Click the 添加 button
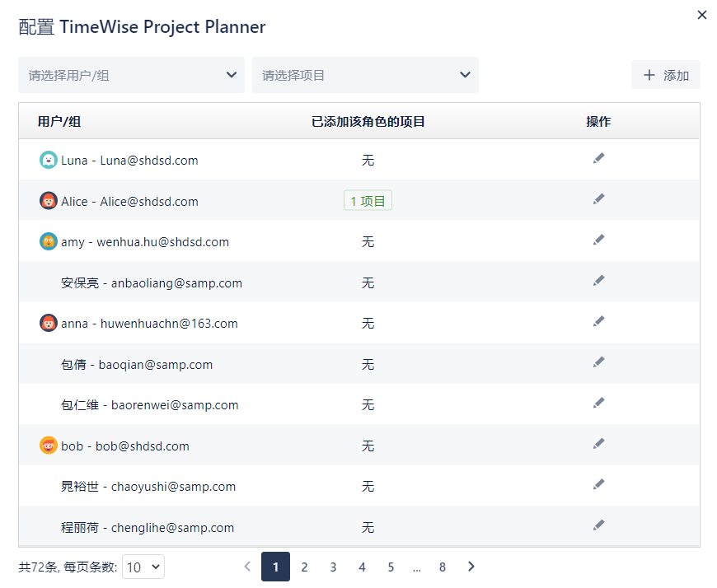717x588 pixels. click(666, 75)
